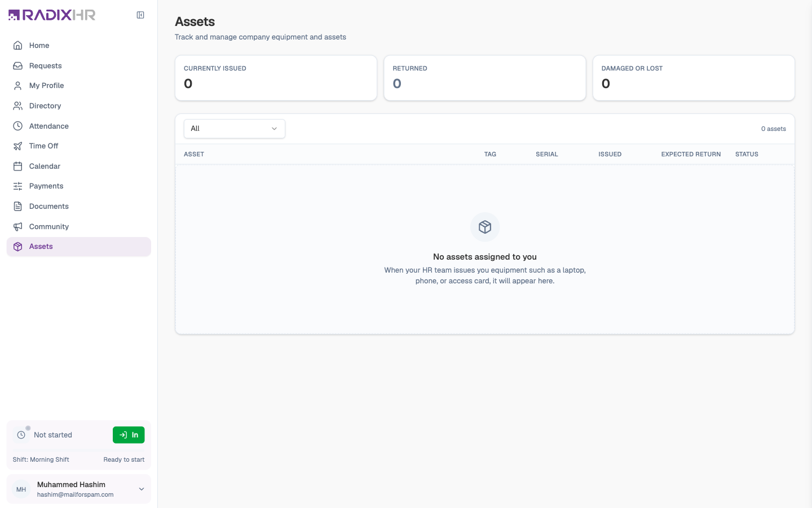Click the RadixHR logo

(x=52, y=15)
